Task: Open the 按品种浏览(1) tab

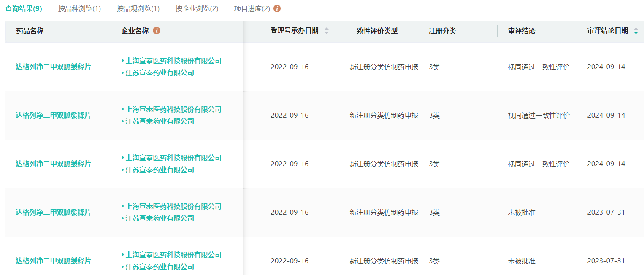Action: pos(79,8)
